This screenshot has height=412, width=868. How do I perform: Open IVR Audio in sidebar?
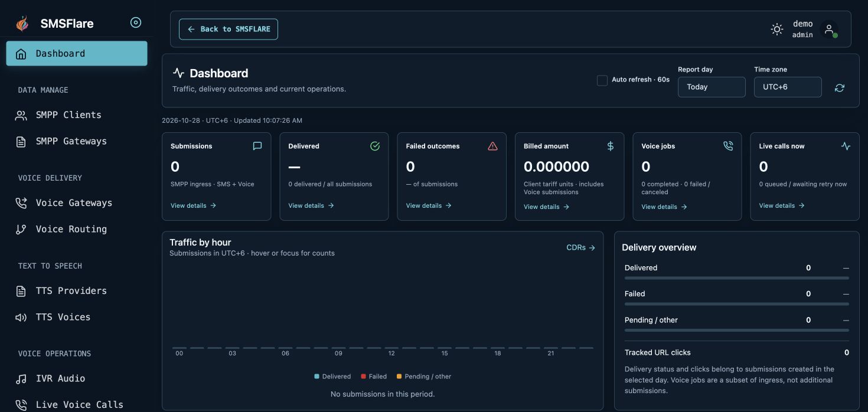(x=77, y=379)
